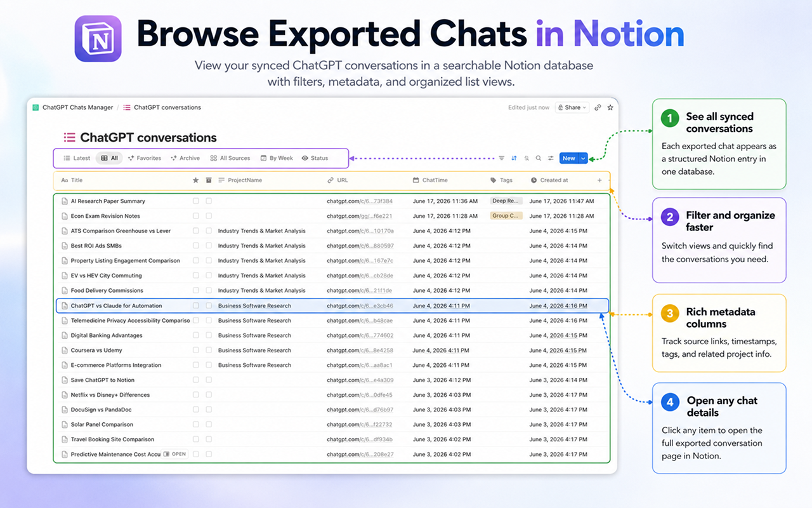Click the Group C... tag on Econ Exam row

506,216
